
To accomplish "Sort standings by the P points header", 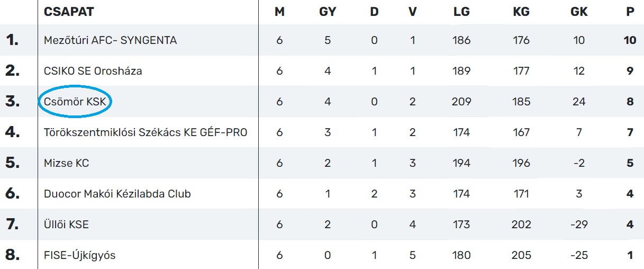I will (630, 12).
